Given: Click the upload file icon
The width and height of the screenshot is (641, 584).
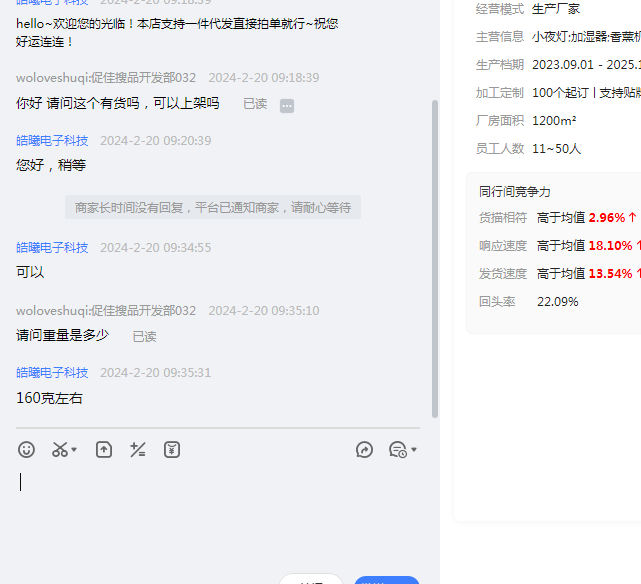Looking at the screenshot, I should coord(104,450).
